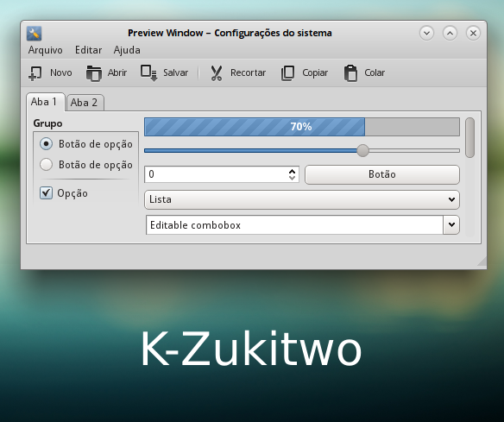Viewport: 504px width, 422px height.
Task: Click the Colar clipboard icon
Action: click(x=350, y=73)
